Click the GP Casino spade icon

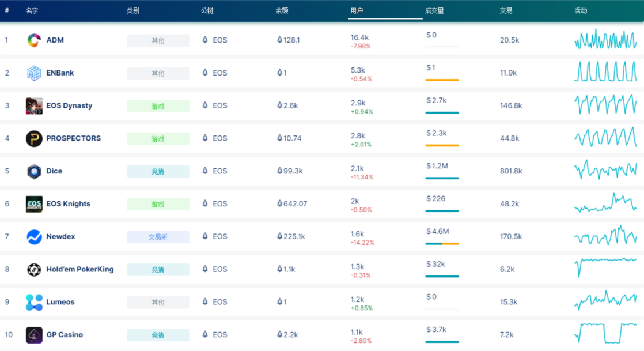(x=34, y=335)
